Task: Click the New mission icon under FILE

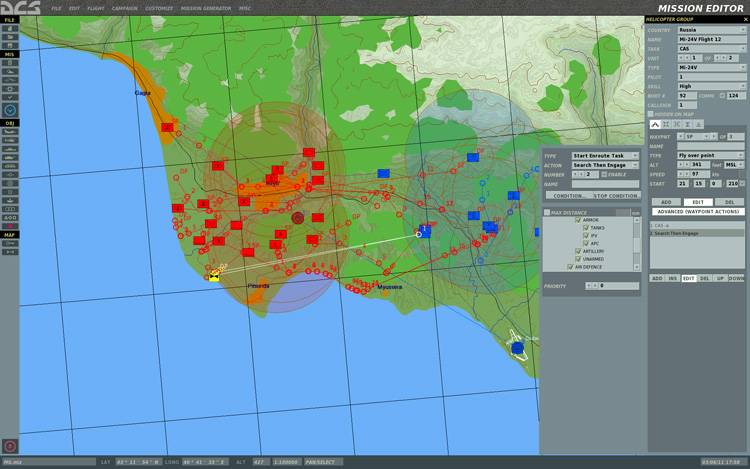Action: coord(10,29)
